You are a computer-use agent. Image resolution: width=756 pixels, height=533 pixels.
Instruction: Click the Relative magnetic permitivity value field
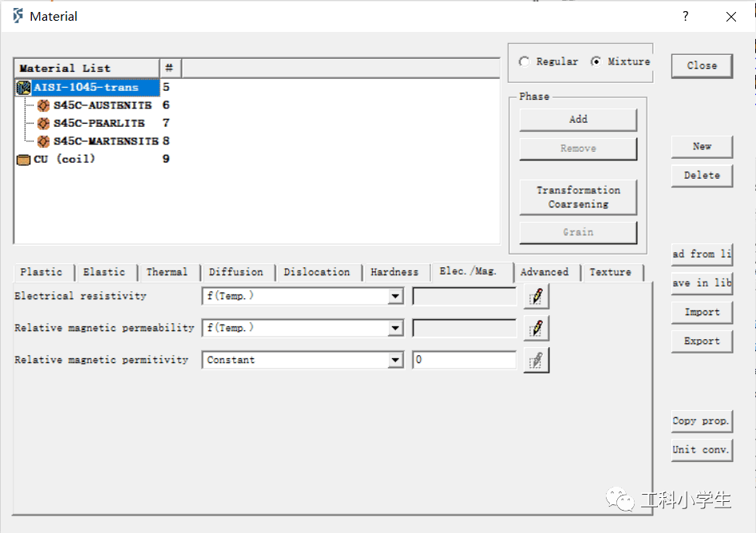click(x=465, y=360)
